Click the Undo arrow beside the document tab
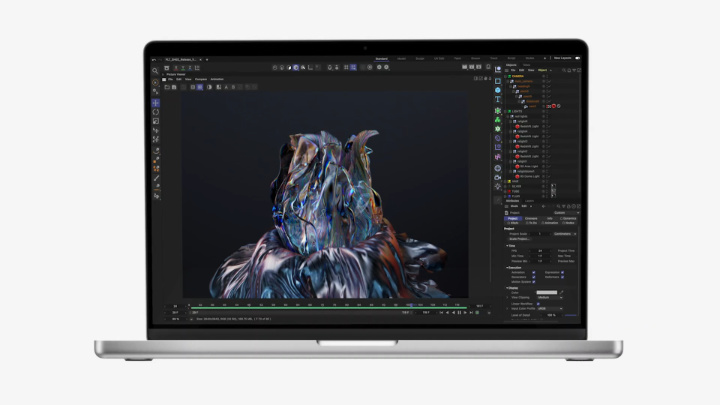This screenshot has height=405, width=720. [154, 60]
